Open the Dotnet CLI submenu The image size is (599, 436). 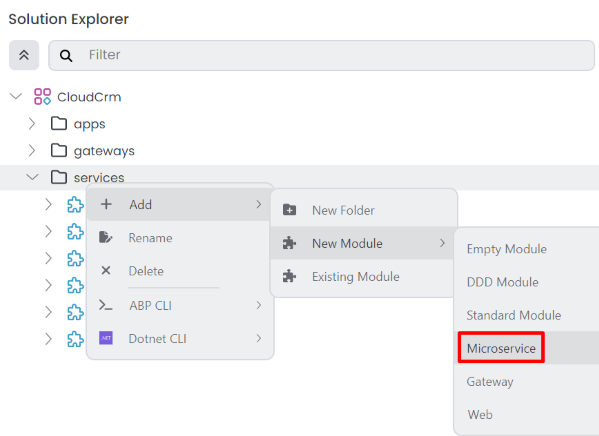[180, 339]
